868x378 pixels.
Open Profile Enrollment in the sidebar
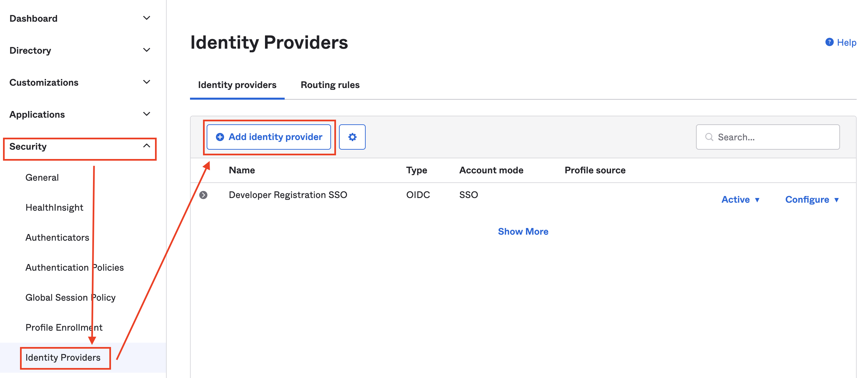64,327
